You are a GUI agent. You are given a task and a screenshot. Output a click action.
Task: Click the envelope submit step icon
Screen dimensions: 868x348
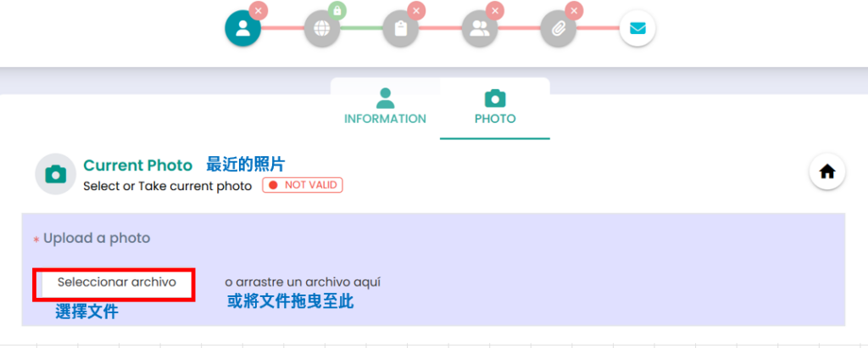coord(637,28)
